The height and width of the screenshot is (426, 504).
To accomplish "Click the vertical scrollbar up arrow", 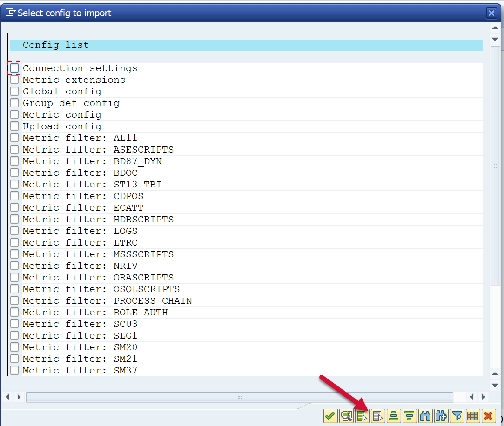I will click(x=495, y=28).
